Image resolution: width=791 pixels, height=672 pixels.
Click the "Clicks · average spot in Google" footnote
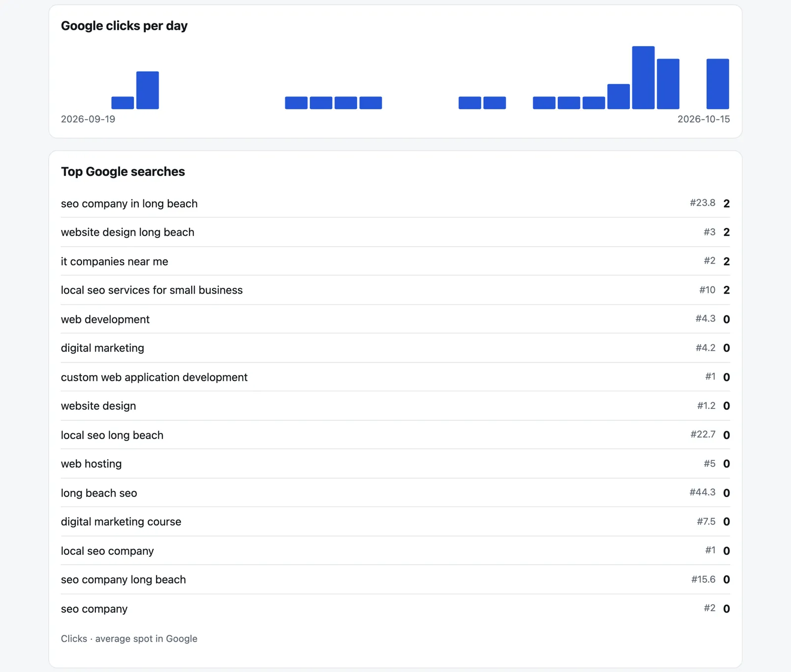click(129, 638)
